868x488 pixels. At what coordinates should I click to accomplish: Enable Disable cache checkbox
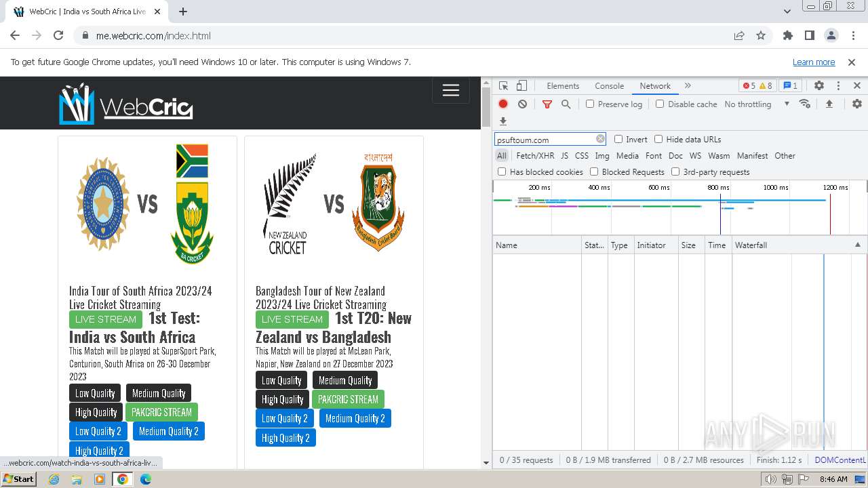point(660,104)
